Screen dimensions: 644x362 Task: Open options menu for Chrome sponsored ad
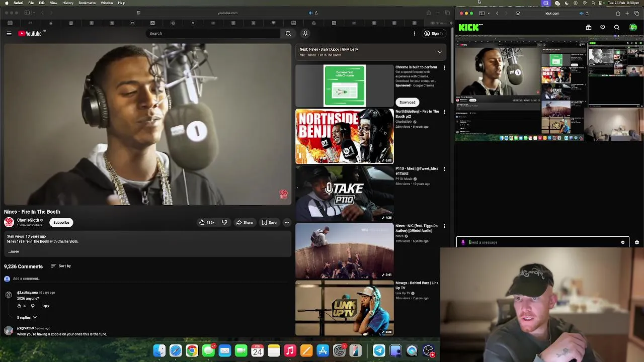coord(444,67)
